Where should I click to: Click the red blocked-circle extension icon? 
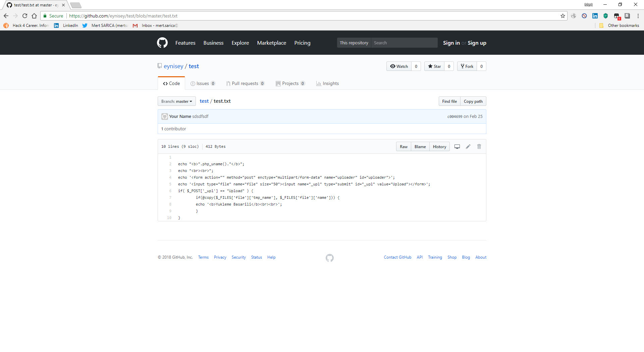pos(584,16)
